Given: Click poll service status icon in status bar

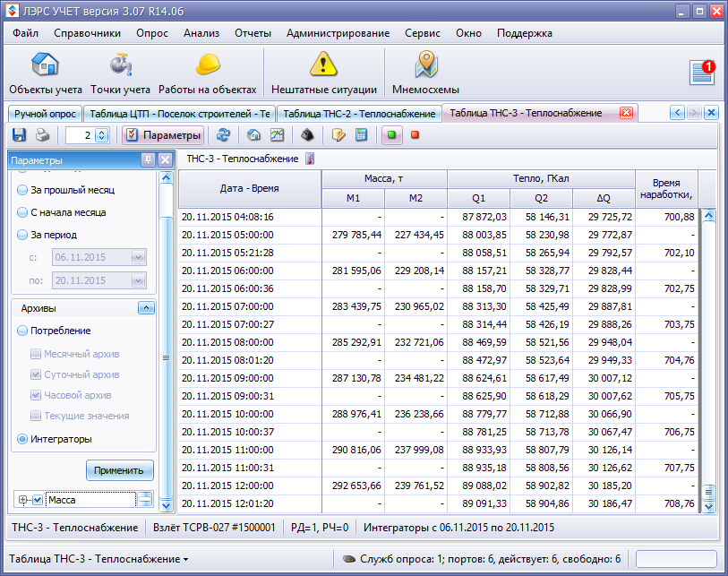Looking at the screenshot, I should click(x=349, y=559).
